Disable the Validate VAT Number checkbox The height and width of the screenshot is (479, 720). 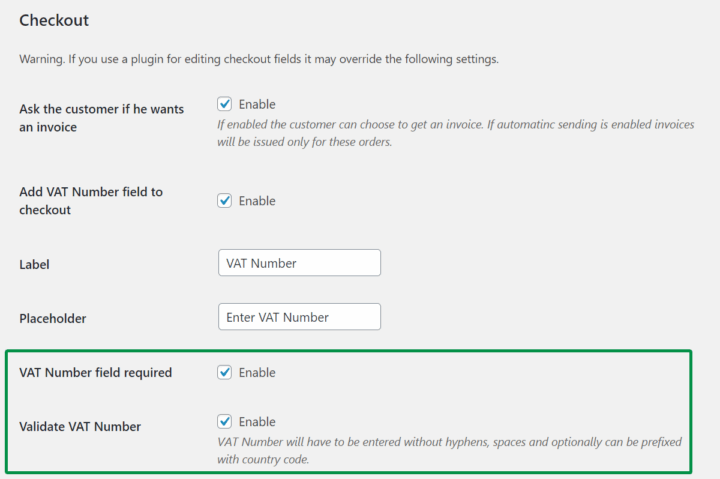(x=225, y=421)
